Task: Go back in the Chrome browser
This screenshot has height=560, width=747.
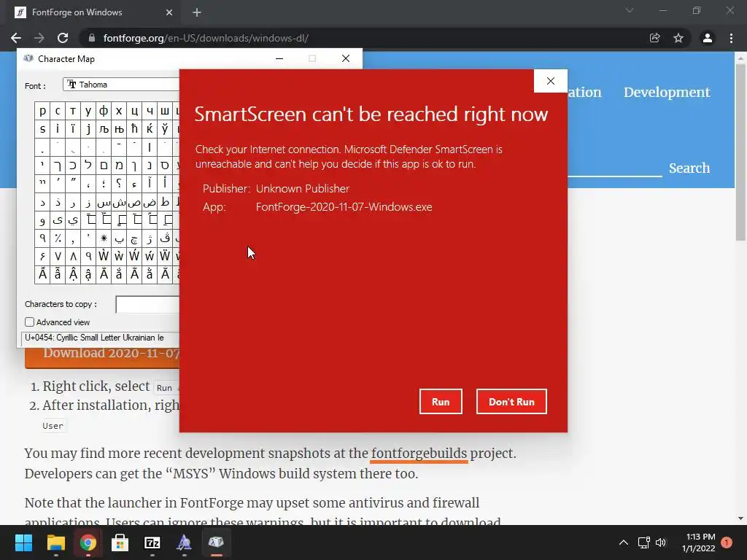Action: click(x=16, y=38)
